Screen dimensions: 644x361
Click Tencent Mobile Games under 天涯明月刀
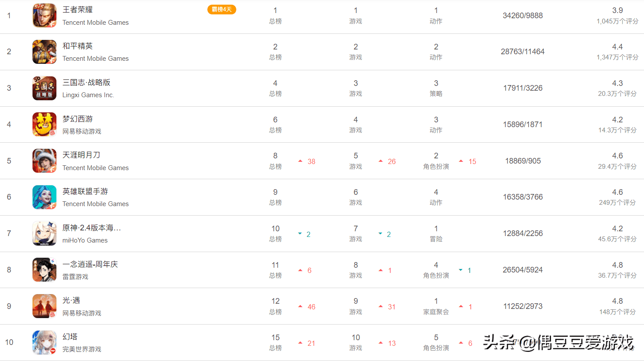click(95, 168)
